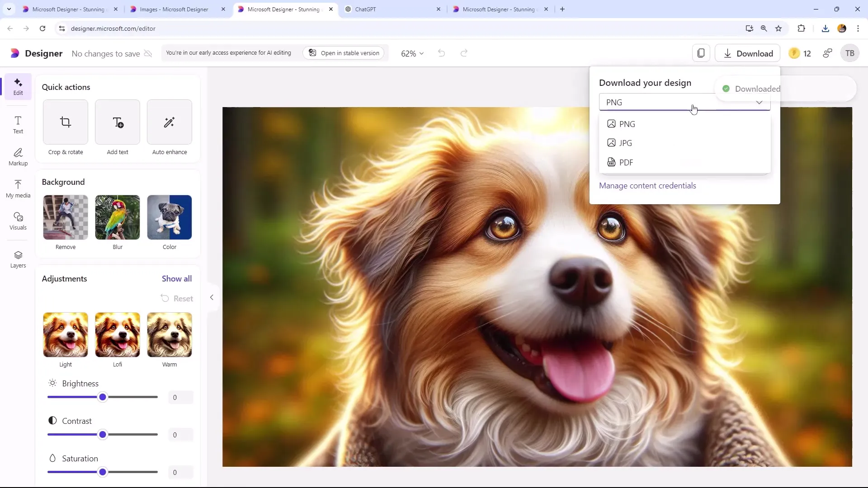Open the TB account avatar
Screen dimensions: 868x488
[850, 53]
